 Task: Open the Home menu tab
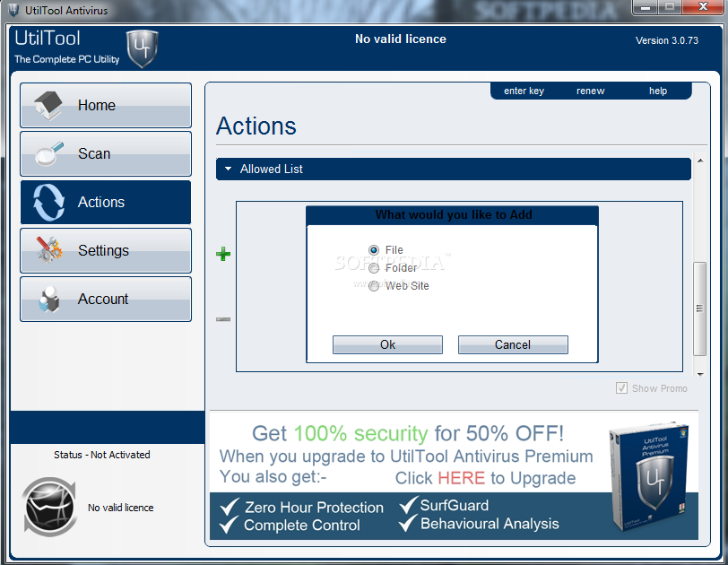click(x=106, y=106)
